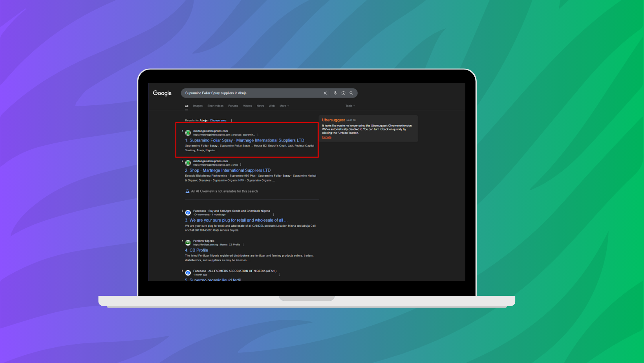Viewport: 644px width, 363px height.
Task: Click the favicon of first martnegeintersupplies.com result
Action: [188, 133]
